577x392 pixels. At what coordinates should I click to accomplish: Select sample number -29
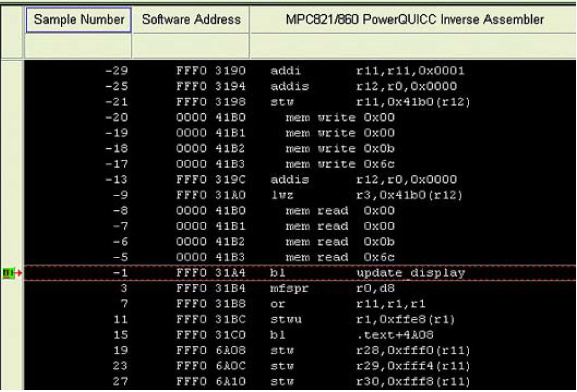click(x=116, y=71)
